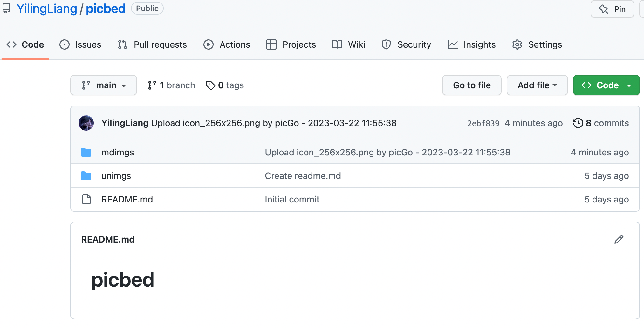Click the Wiki open-book icon
The width and height of the screenshot is (644, 328).
(337, 44)
